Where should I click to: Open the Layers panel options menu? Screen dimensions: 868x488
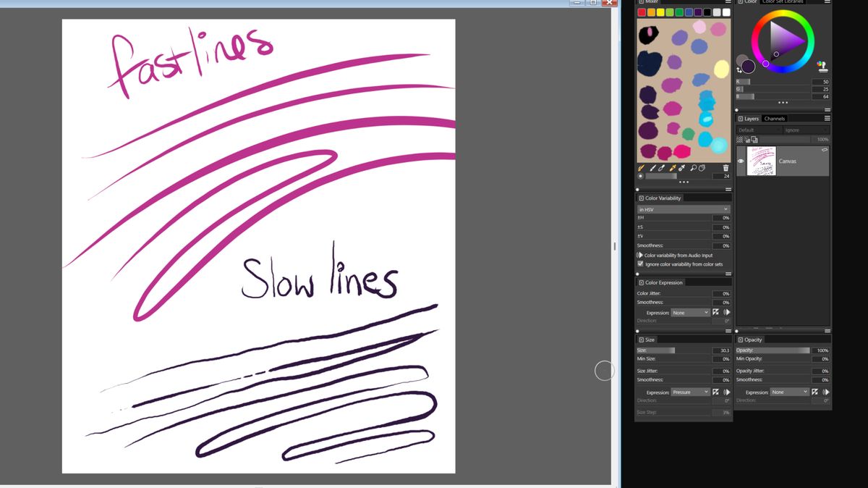pos(827,118)
